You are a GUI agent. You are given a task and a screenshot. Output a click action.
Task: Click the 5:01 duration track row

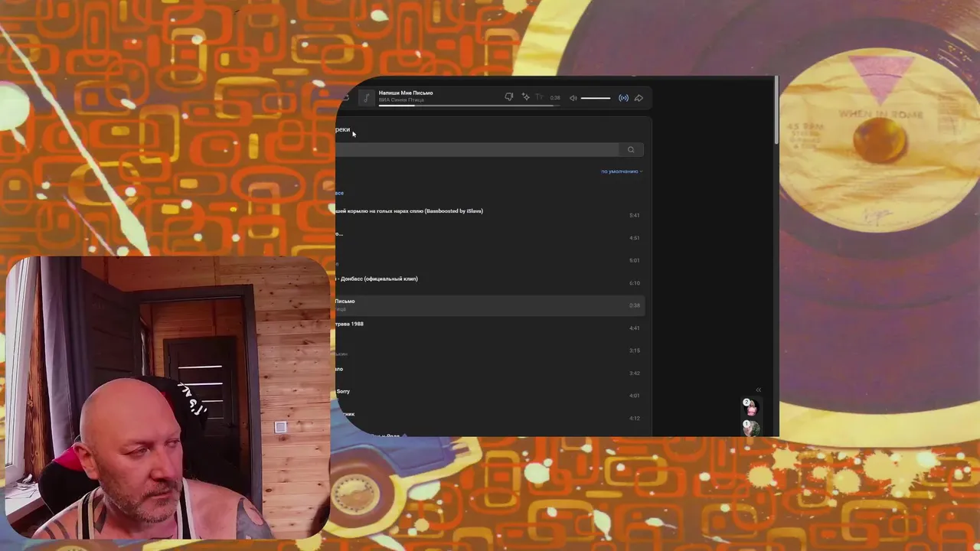tap(490, 260)
